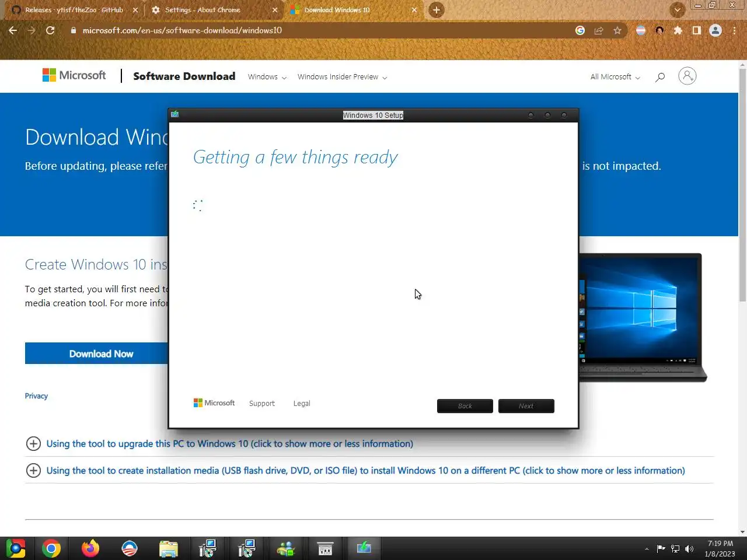
Task: Open the volume speaker tray icon
Action: click(x=689, y=549)
